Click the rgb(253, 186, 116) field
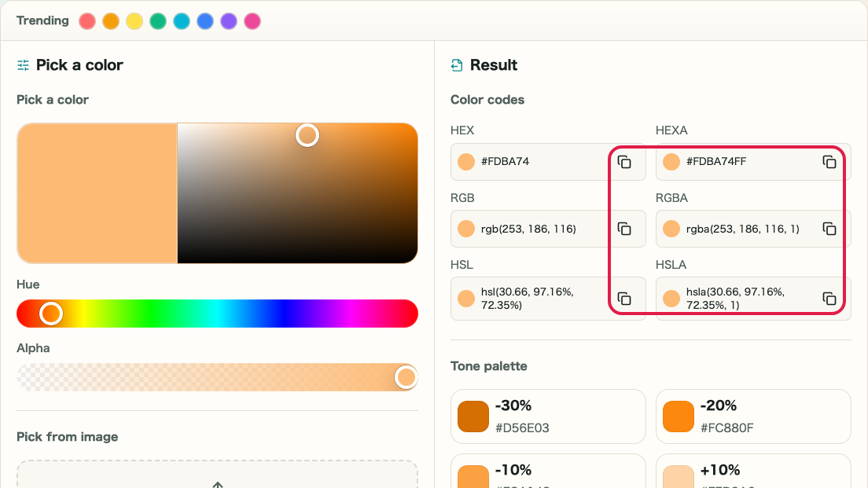Screen dimensions: 868x488 point(548,229)
